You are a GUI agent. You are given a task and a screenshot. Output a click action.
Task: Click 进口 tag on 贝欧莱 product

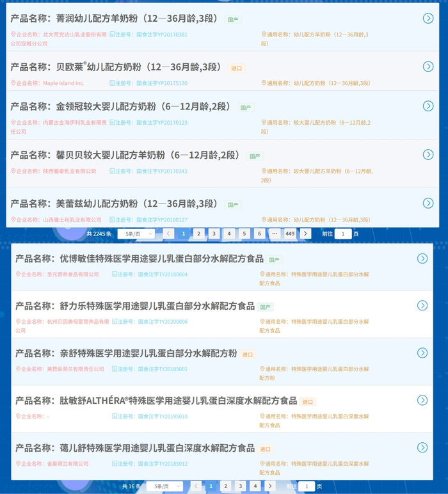[236, 68]
